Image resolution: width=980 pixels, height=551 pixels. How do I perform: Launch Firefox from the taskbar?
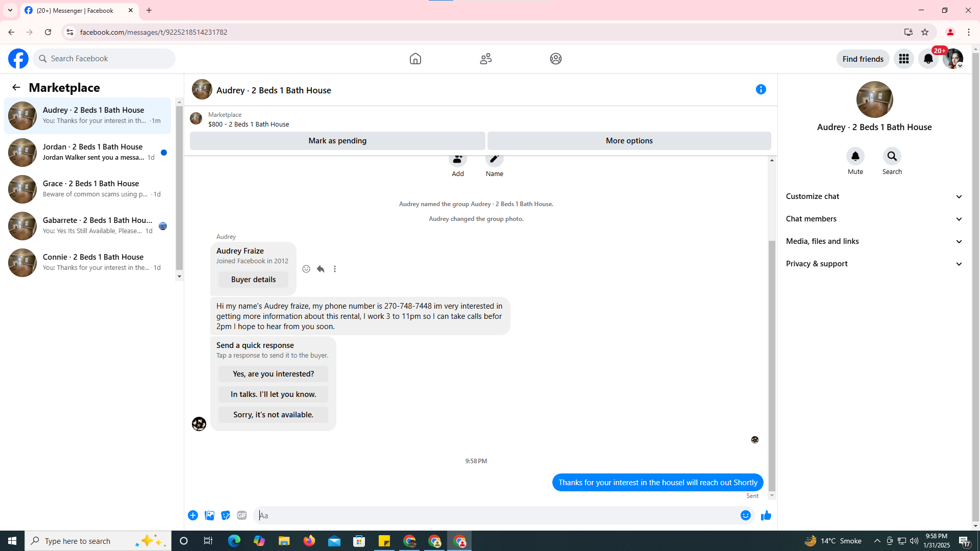[x=309, y=541]
